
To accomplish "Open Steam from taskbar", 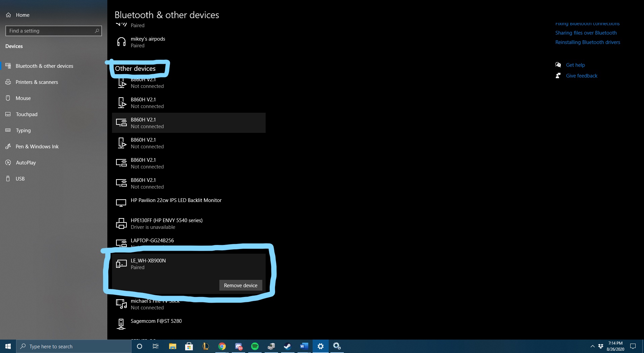I will [287, 346].
